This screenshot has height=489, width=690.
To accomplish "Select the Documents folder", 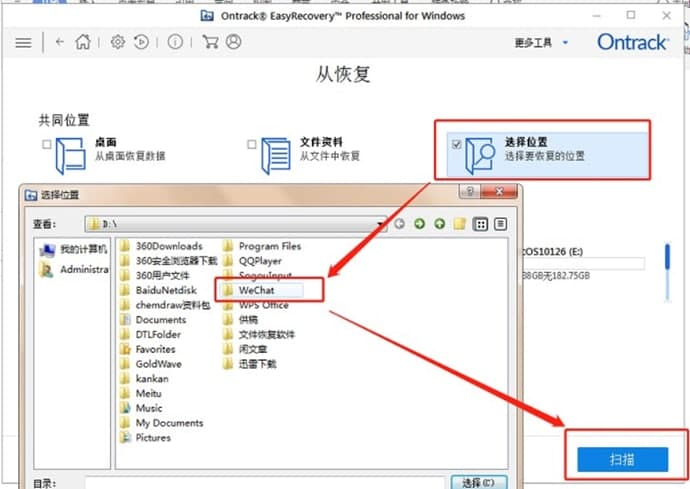I will pyautogui.click(x=153, y=320).
